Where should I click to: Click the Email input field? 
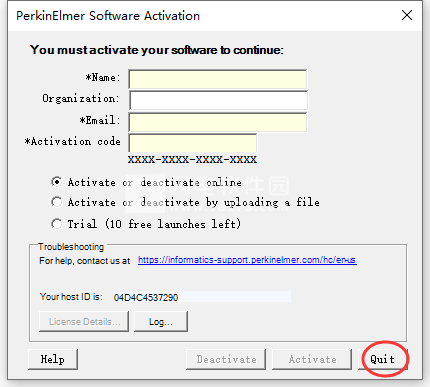(218, 122)
